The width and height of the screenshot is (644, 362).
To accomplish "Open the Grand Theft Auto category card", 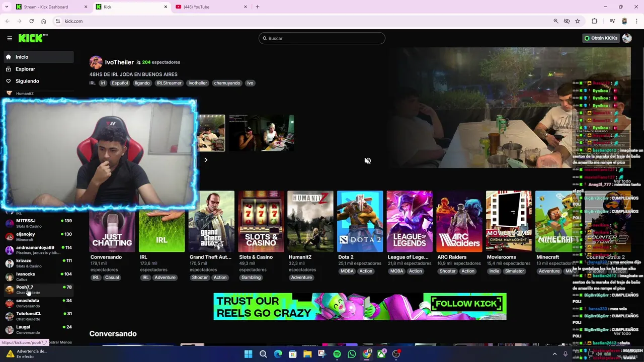I will [x=211, y=221].
